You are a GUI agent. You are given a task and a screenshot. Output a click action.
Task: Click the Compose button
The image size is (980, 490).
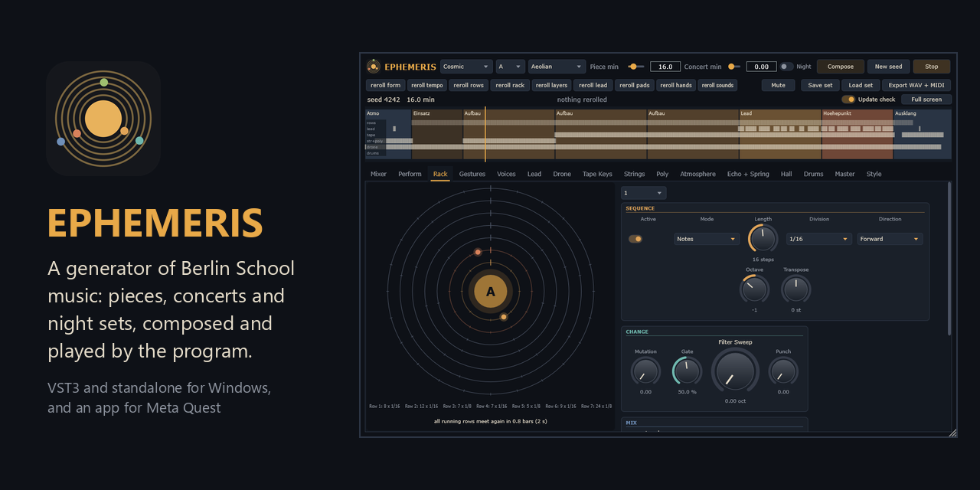[841, 67]
